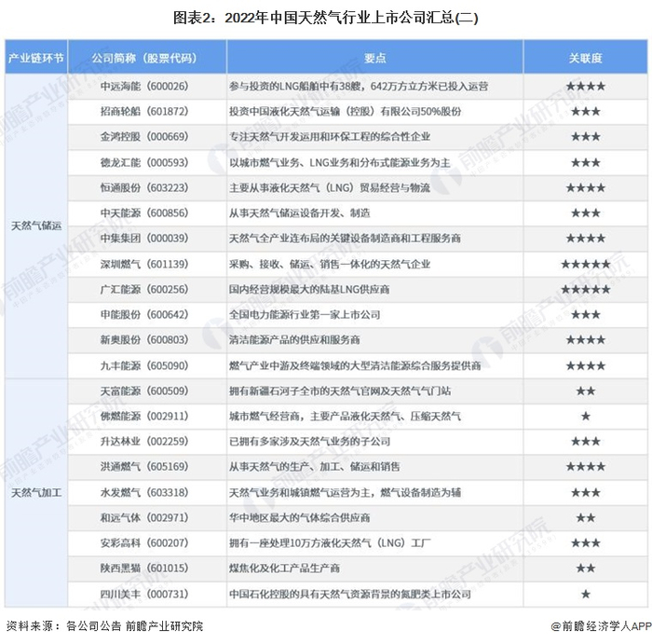Select the 天然气储运 category cell
Image resolution: width=652 pixels, height=644 pixels.
point(36,226)
